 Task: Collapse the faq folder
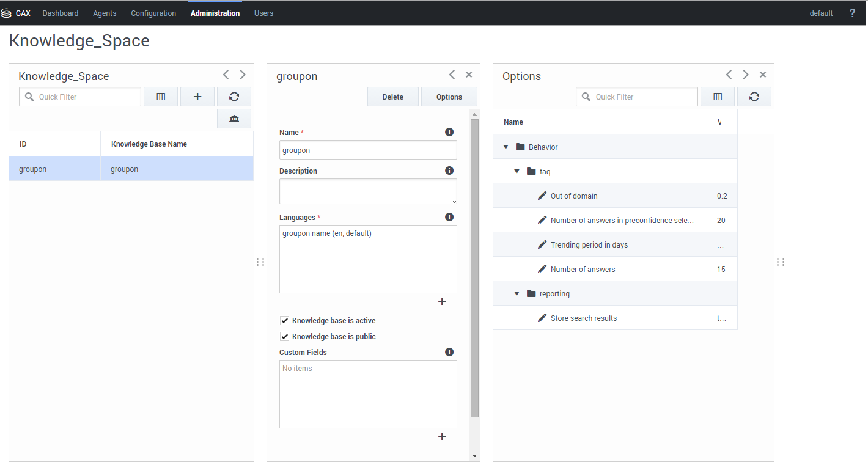tap(517, 172)
